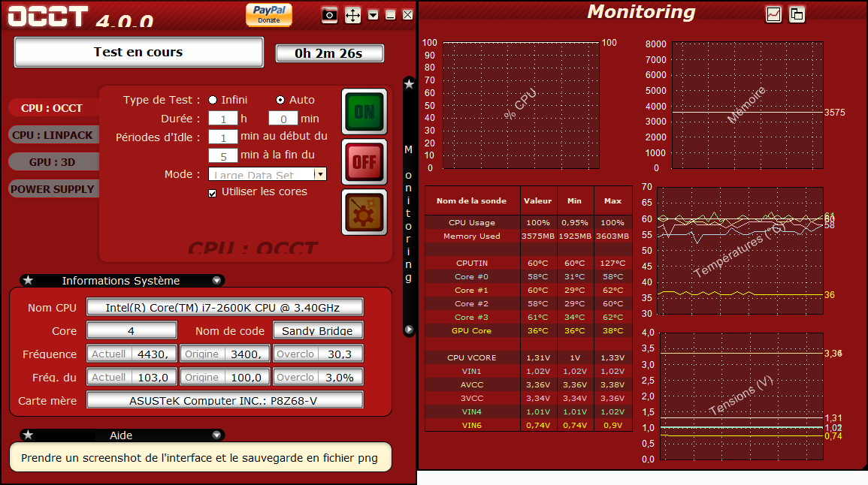Click the camera screenshot icon
Viewport: 868px width, 485px height.
click(329, 15)
